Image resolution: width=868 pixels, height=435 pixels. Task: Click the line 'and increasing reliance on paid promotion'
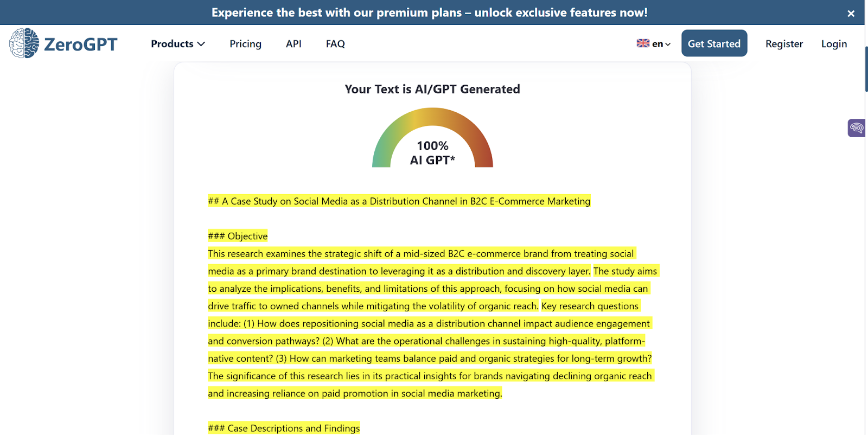tap(355, 393)
